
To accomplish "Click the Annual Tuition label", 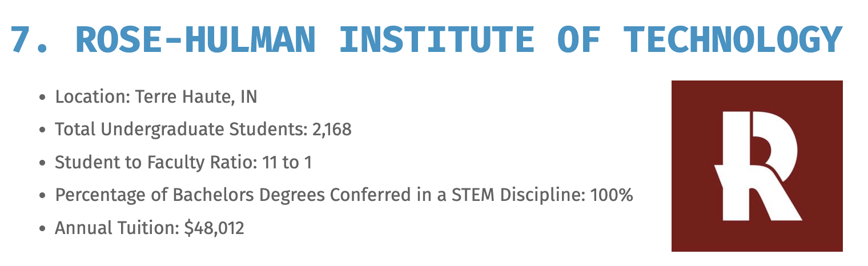I will click(117, 229).
